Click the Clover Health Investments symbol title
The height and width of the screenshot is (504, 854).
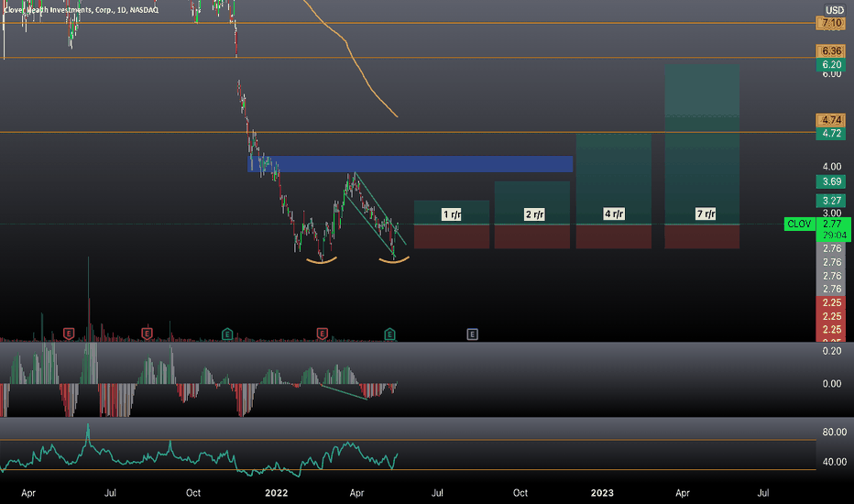82,10
